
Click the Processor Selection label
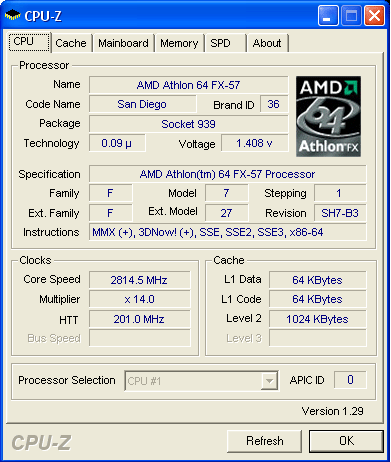point(67,380)
